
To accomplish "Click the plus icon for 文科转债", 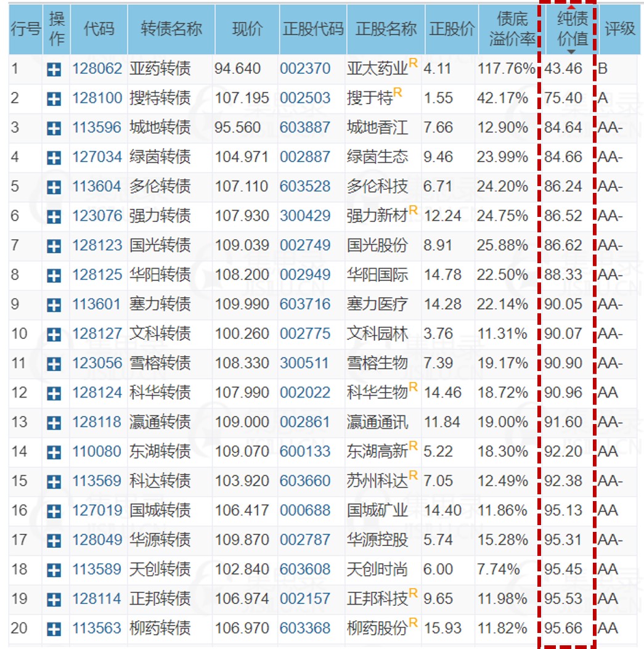I will click(x=54, y=335).
